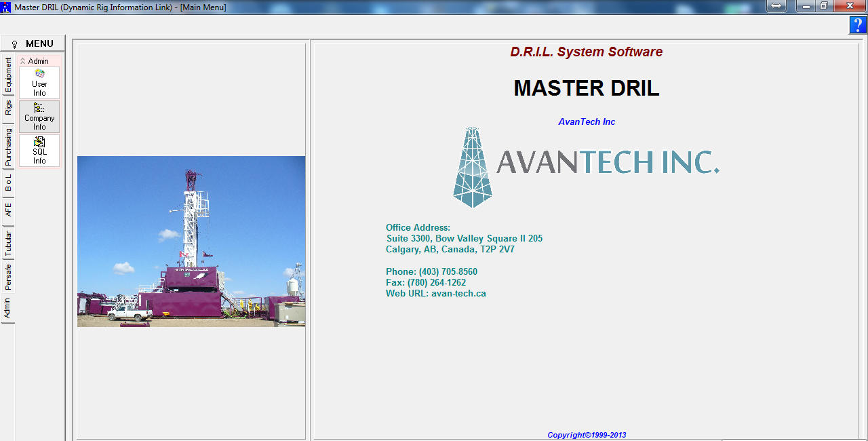Click the Fax: (780) 264-1262 line
Image resolution: width=868 pixels, height=441 pixels.
pos(426,283)
